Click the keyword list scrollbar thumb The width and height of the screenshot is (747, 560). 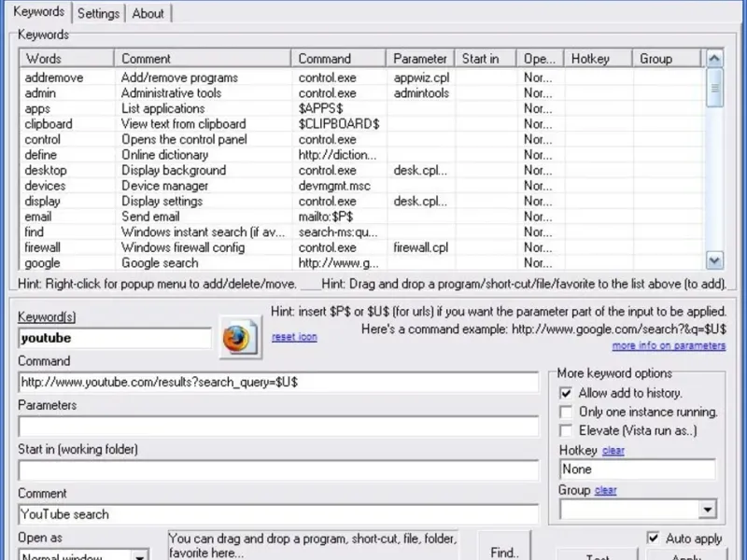(714, 88)
